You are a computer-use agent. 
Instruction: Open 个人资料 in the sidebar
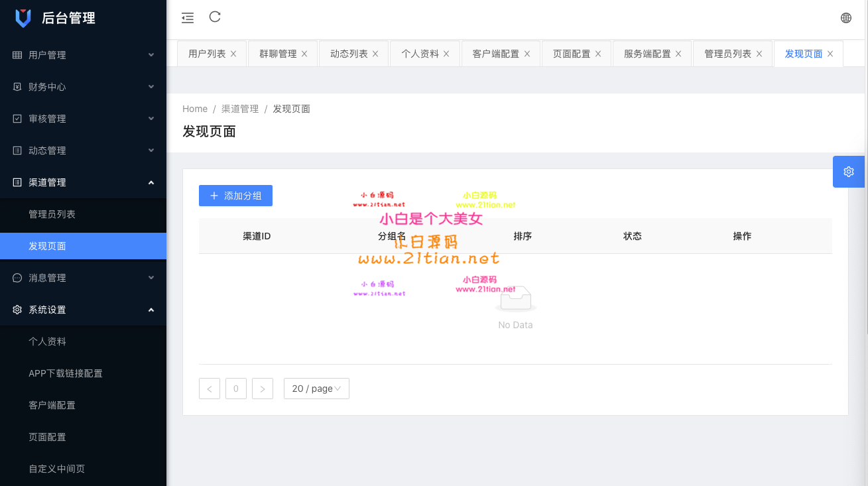coord(83,341)
